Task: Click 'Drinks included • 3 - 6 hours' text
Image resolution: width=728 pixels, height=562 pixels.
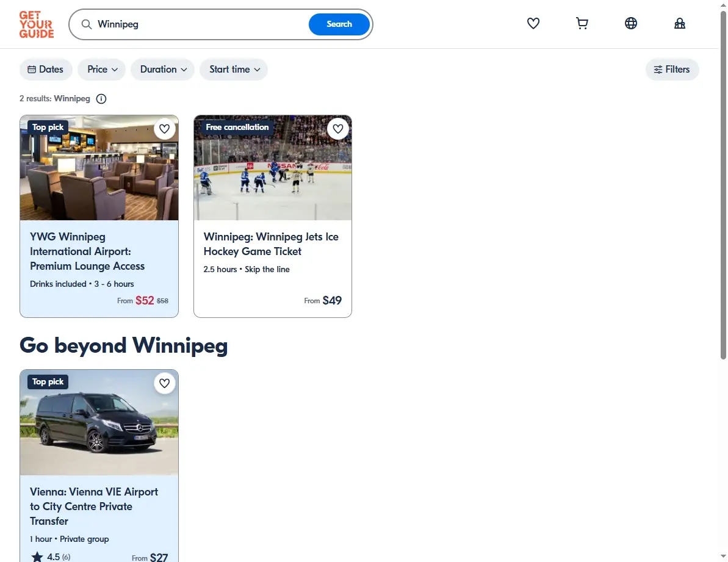Action: [x=82, y=284]
